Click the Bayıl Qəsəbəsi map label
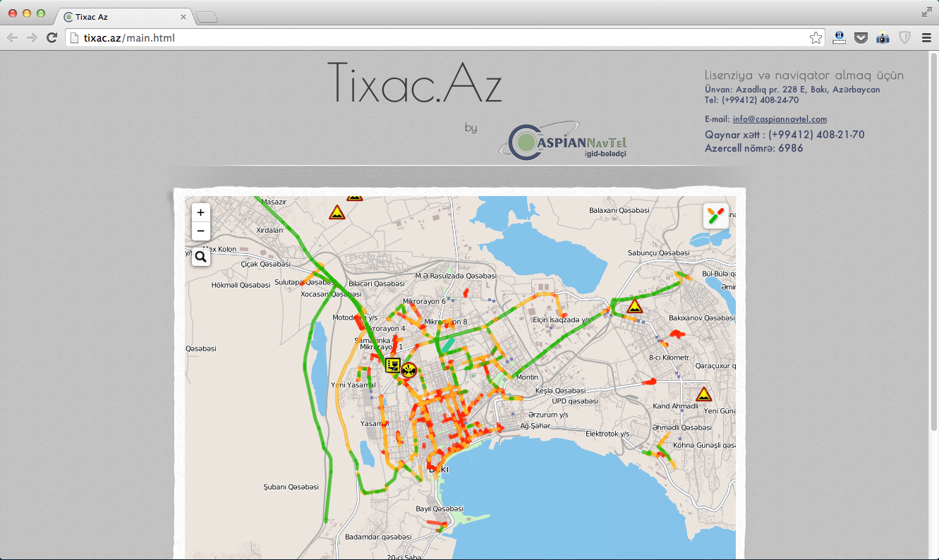939x560 pixels. coord(438,509)
